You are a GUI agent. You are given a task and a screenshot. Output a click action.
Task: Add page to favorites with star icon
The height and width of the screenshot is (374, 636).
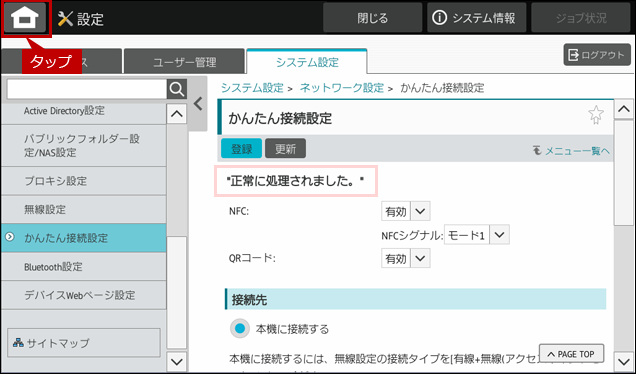tap(596, 115)
